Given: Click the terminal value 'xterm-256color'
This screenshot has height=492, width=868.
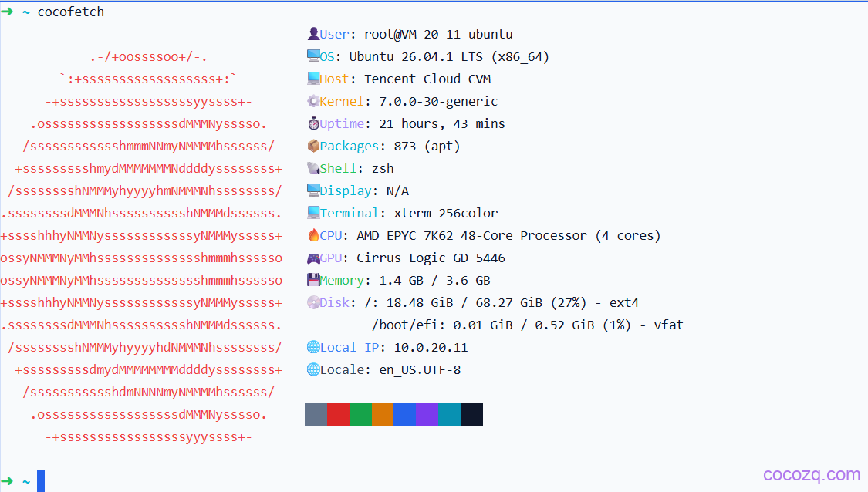Looking at the screenshot, I should coord(446,213).
